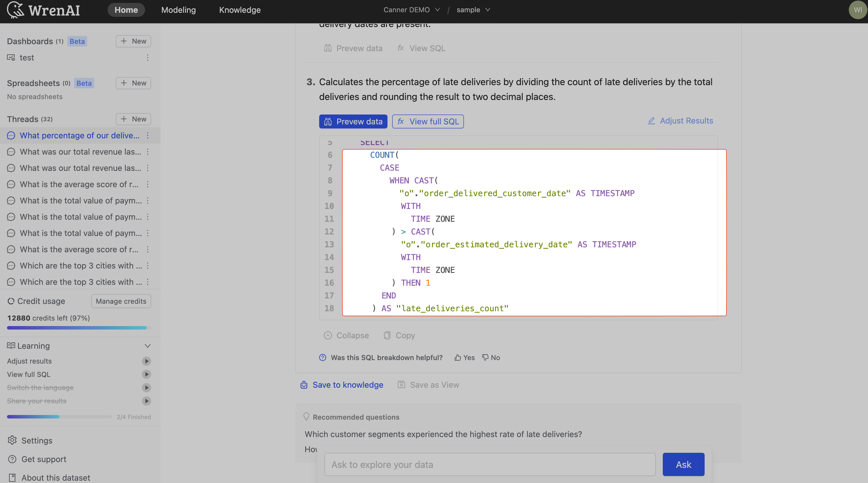Click the Recommended questions lightbulb icon
The height and width of the screenshot is (483, 868).
306,417
